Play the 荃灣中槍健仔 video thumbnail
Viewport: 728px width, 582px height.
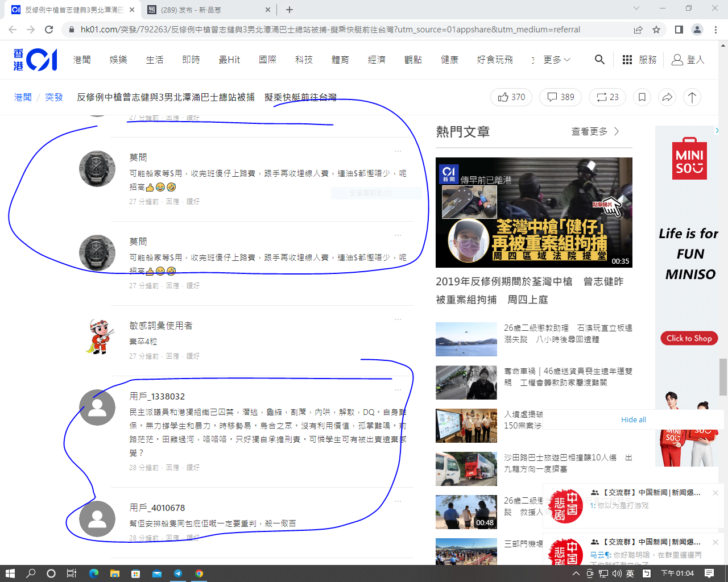pos(534,213)
